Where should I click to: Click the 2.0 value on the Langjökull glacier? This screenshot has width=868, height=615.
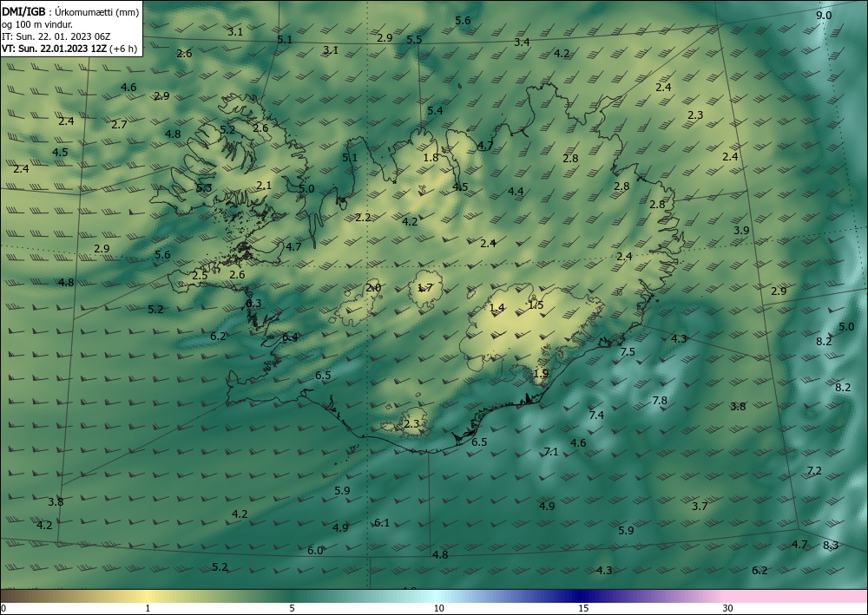click(373, 288)
